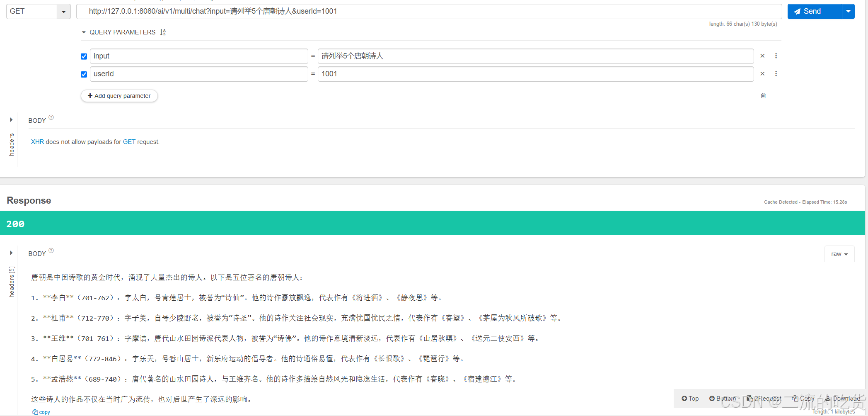Viewport: 868px width, 416px height.
Task: Click the request URL input field
Action: [429, 11]
